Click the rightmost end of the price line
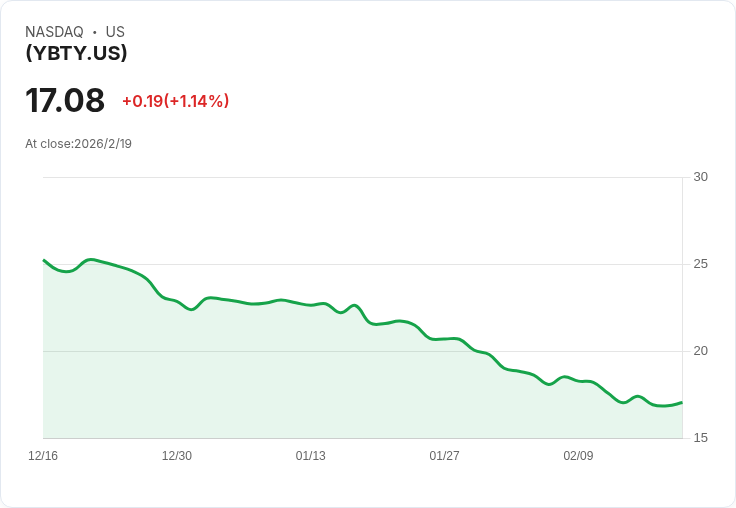The image size is (736, 508). pyautogui.click(x=681, y=402)
